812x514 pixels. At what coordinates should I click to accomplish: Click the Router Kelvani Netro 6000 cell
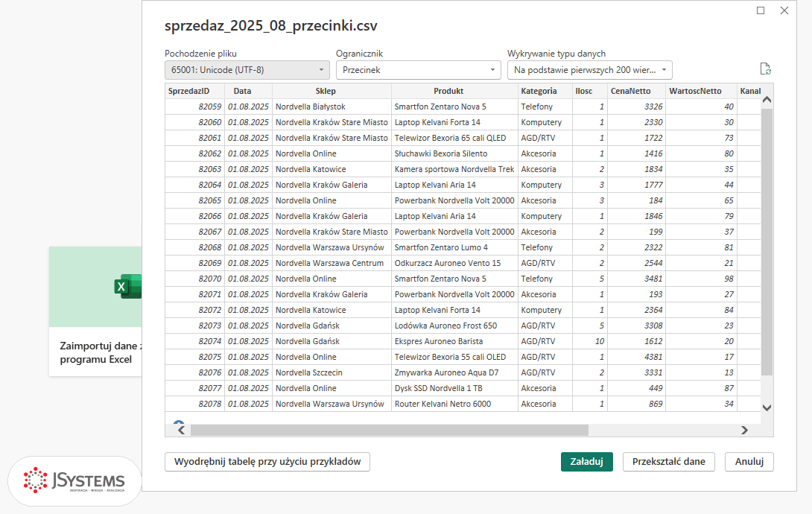(x=454, y=404)
